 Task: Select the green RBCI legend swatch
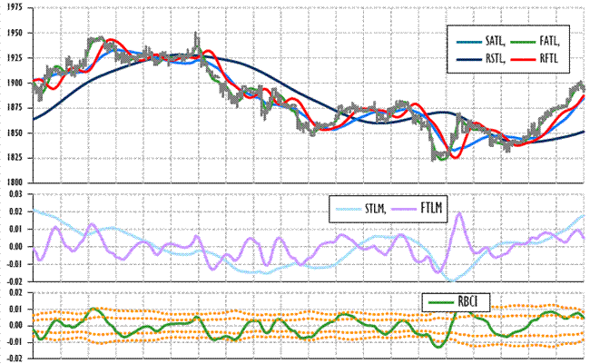pyautogui.click(x=442, y=302)
